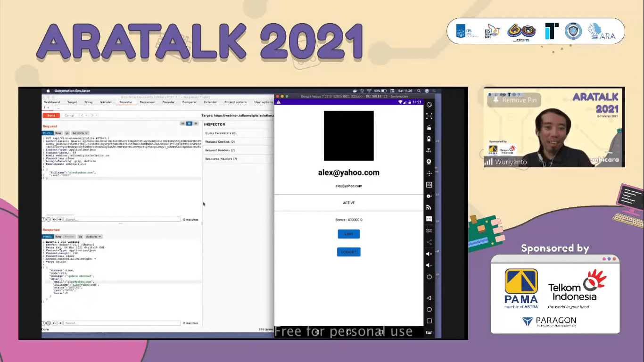Click the Genymotion rotate screen icon
The height and width of the screenshot is (362, 644).
pos(429,105)
